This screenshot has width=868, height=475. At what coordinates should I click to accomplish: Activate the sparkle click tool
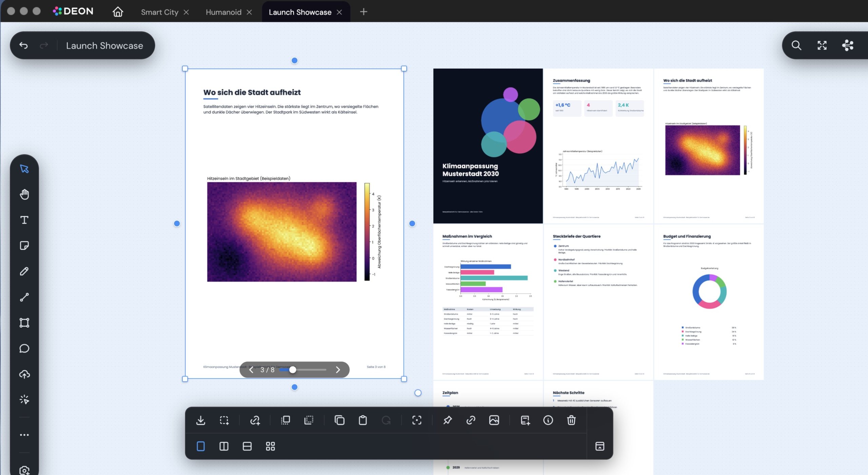point(24,399)
